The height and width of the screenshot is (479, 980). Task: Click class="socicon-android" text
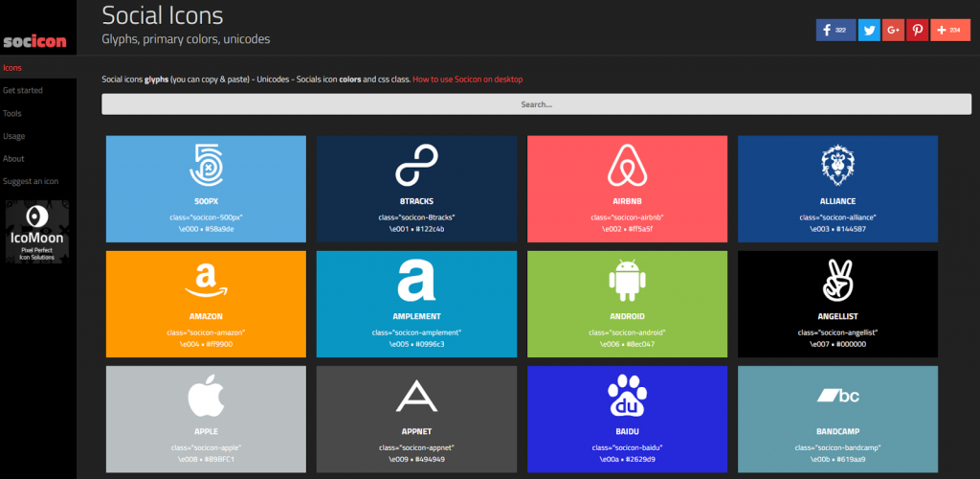point(627,332)
